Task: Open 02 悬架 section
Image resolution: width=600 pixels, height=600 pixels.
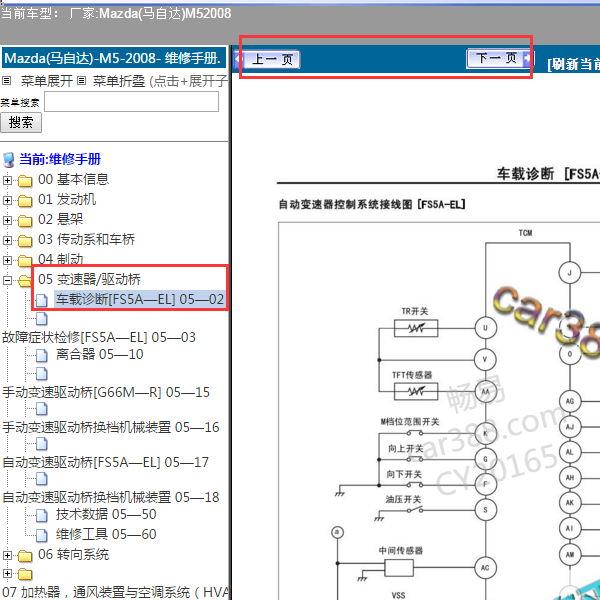Action: [x=60, y=219]
